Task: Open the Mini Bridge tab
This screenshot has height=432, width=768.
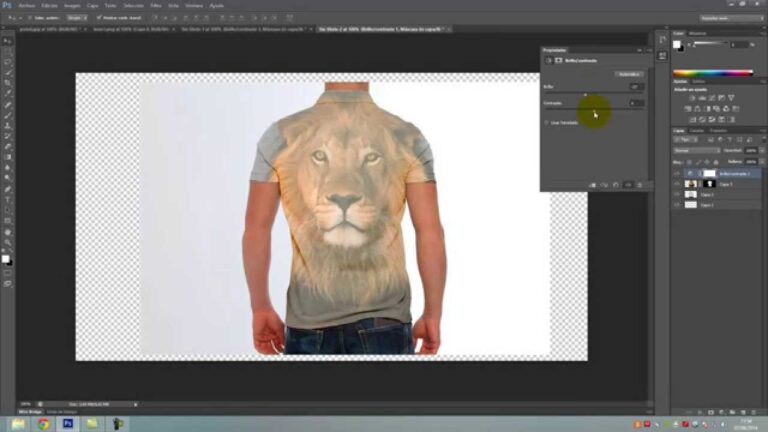Action: [30, 412]
